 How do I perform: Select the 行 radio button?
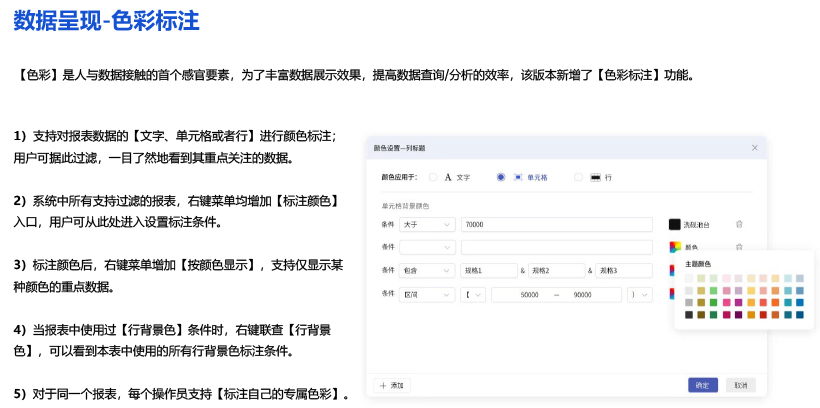[578, 177]
